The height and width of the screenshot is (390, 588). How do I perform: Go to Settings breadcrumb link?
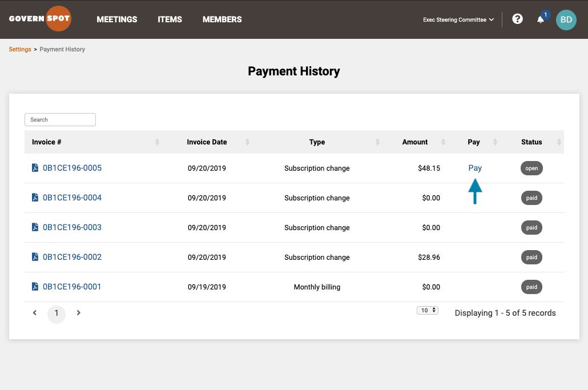(x=20, y=49)
